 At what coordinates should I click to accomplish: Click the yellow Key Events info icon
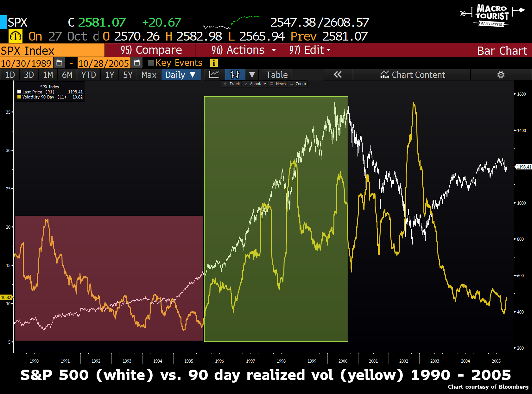[214, 63]
